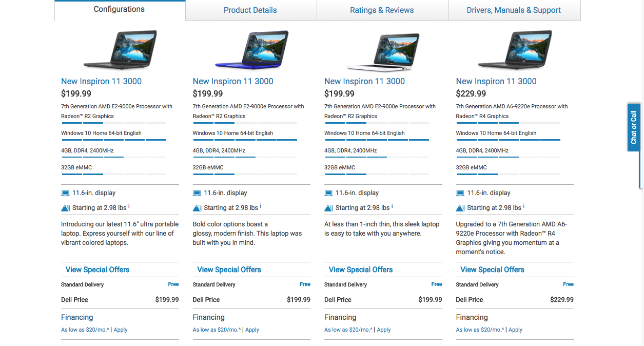
Task: Click weight icon in the $229.99 laptop card
Action: click(460, 208)
